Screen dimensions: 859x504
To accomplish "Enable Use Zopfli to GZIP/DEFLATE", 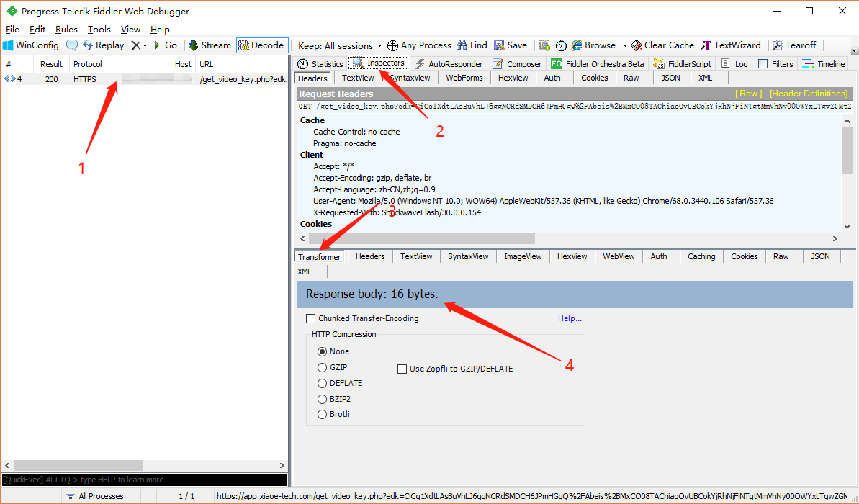I will tap(402, 369).
